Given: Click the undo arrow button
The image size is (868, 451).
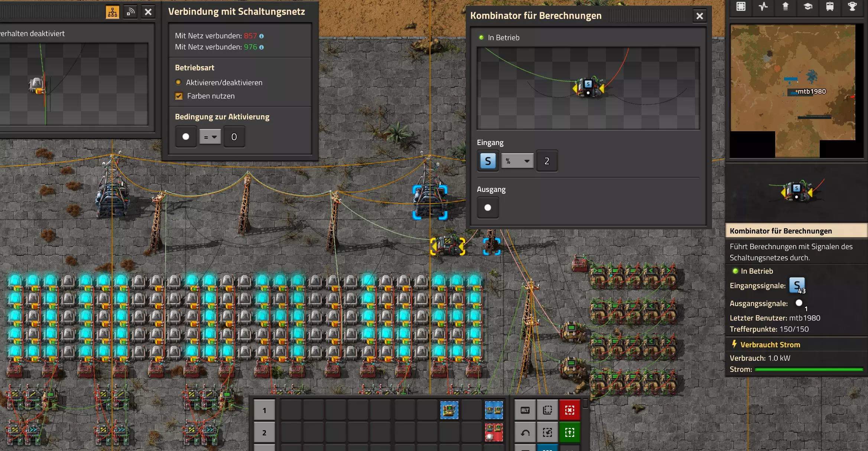Looking at the screenshot, I should coord(525,432).
